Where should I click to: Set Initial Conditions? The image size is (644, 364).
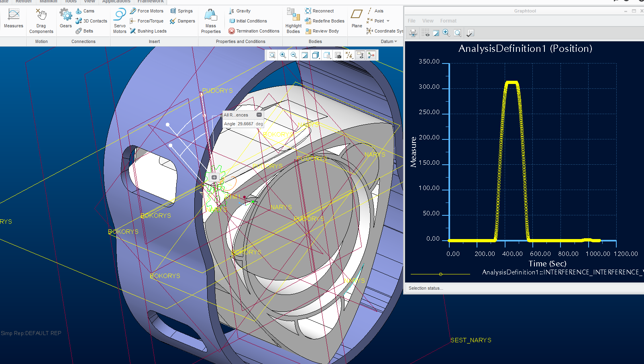coord(248,21)
